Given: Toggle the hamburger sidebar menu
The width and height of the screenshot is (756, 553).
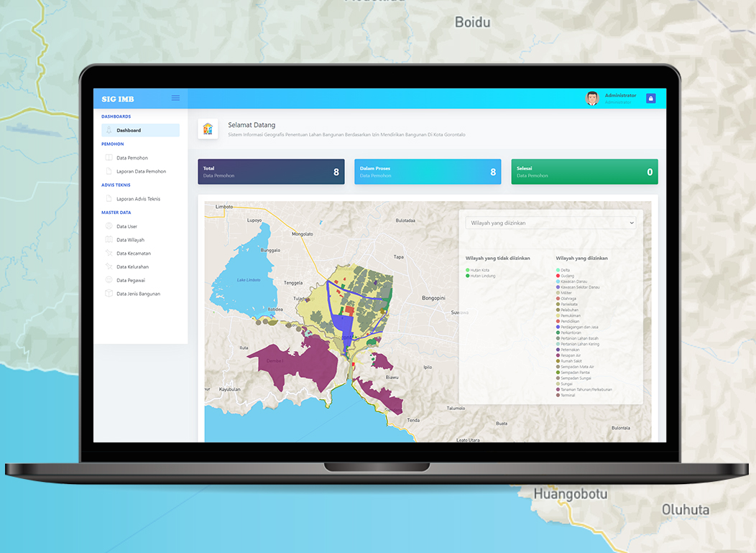Looking at the screenshot, I should point(175,98).
